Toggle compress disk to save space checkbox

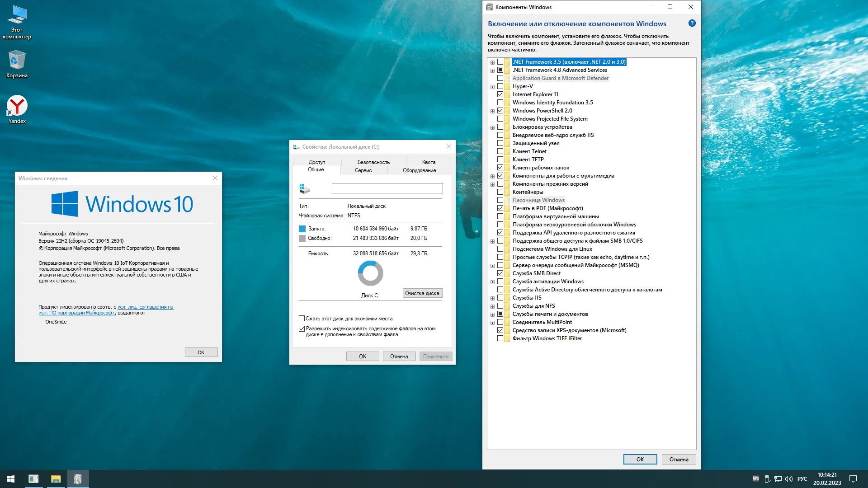tap(302, 318)
